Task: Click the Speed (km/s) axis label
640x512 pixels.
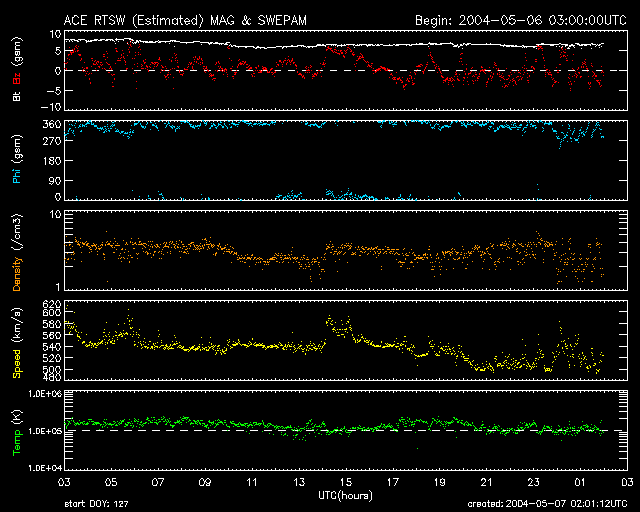Action: [17, 339]
